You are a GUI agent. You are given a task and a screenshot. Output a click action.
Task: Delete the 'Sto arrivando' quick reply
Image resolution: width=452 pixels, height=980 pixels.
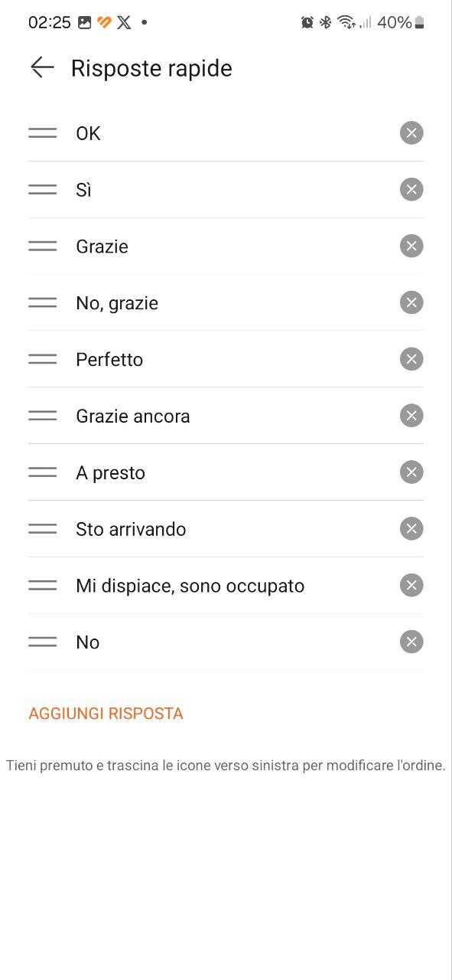[x=411, y=528]
